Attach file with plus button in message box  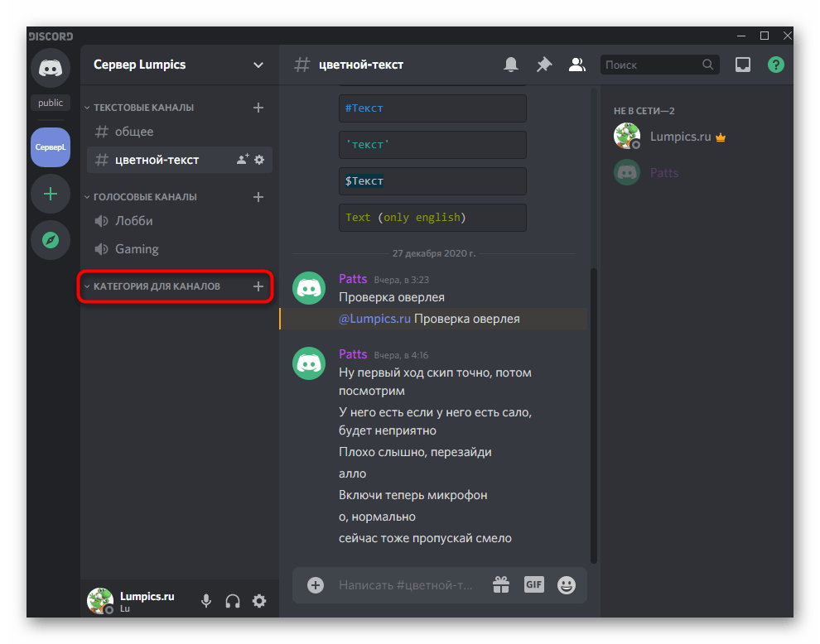pyautogui.click(x=316, y=585)
